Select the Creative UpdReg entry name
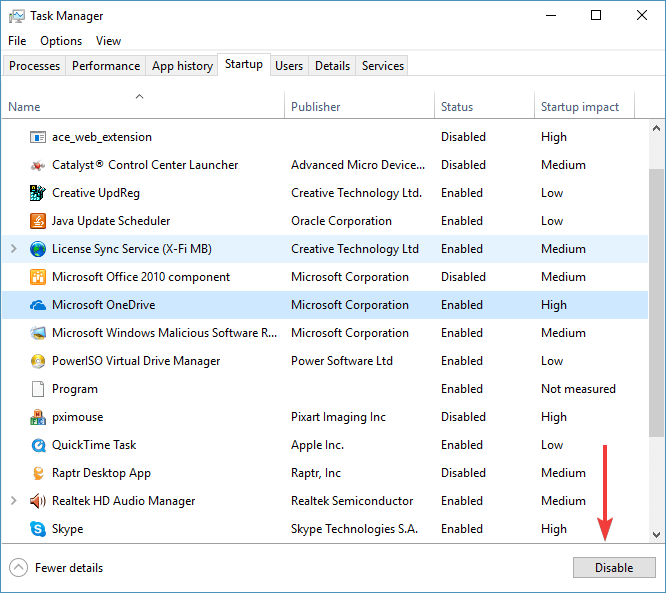The height and width of the screenshot is (593, 666). [96, 193]
